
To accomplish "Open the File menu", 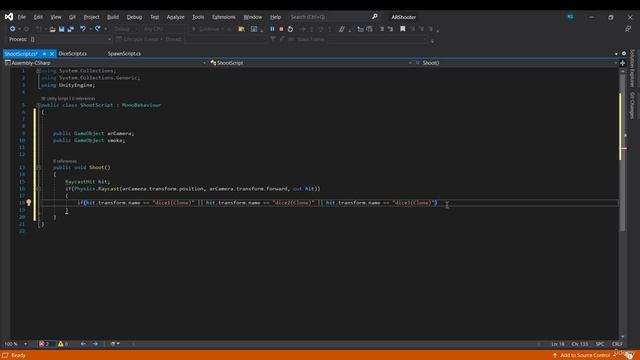I will [x=22, y=17].
